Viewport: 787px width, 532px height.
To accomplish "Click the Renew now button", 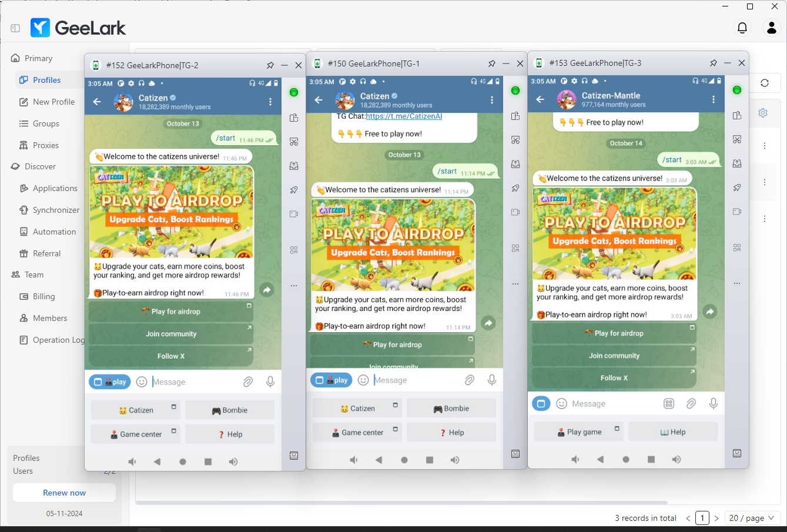I will point(64,493).
